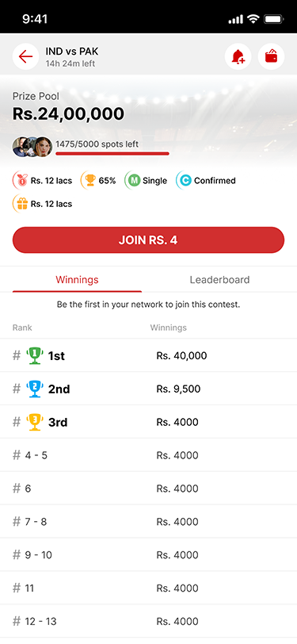Open the bell notification reminder icon
Viewport: 297px width, 644px height.
(x=238, y=56)
